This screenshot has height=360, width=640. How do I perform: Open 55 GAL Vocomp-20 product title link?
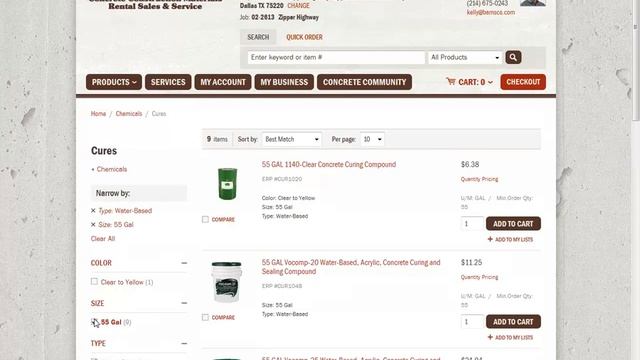pos(351,267)
